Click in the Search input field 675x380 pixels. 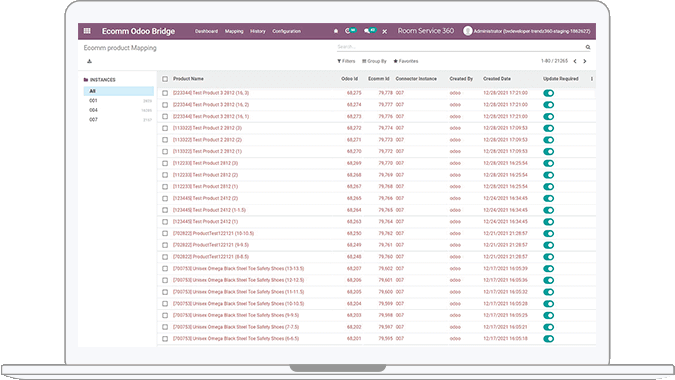460,46
